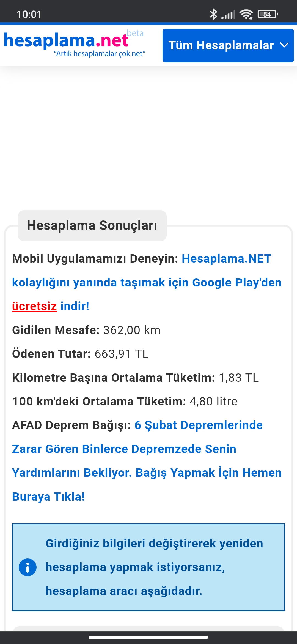
Task: Follow the Hesaplama.NET Google Play link
Action: [x=147, y=282]
